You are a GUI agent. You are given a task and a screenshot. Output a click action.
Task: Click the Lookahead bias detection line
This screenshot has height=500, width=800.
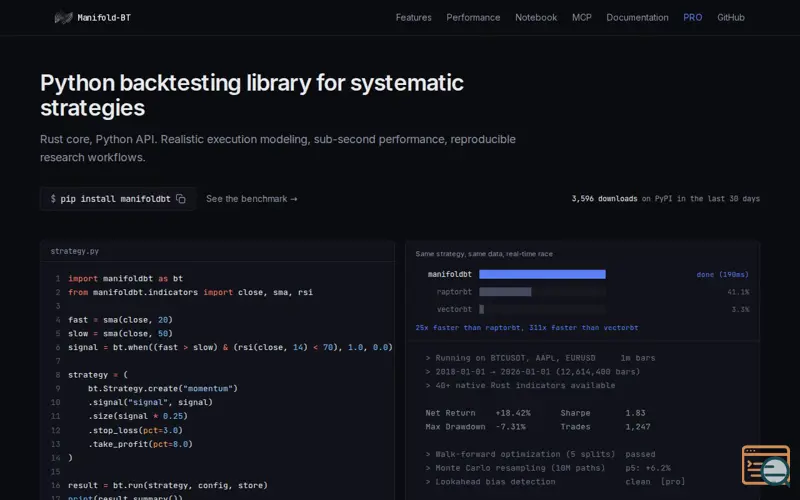[x=555, y=482]
